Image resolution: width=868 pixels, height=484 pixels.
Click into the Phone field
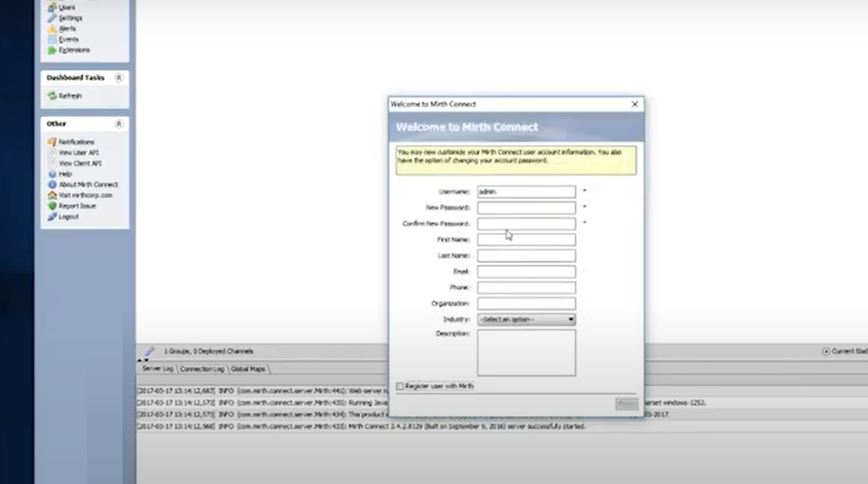pyautogui.click(x=526, y=287)
